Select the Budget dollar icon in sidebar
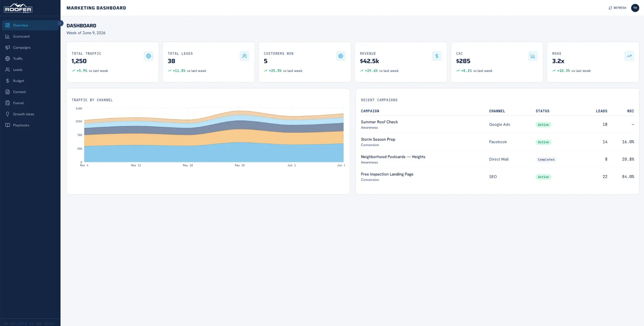Screen dimensions: 644x326 [8, 81]
